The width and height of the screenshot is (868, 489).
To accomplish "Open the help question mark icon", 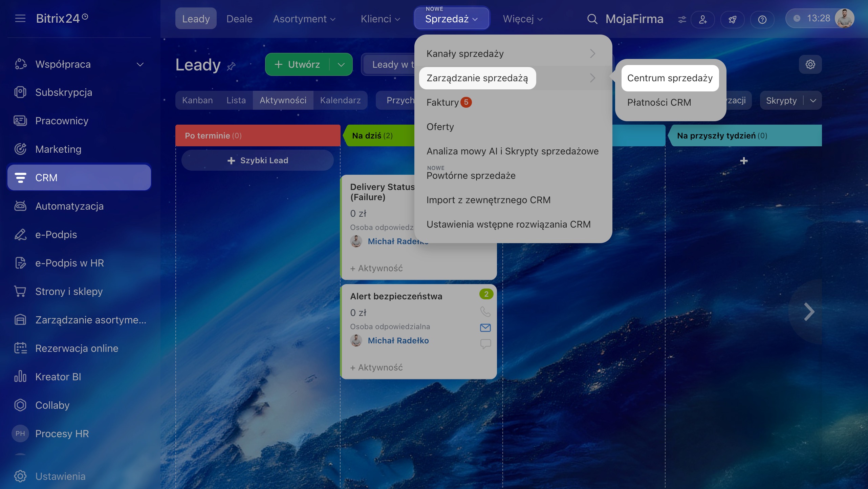I will coord(762,19).
